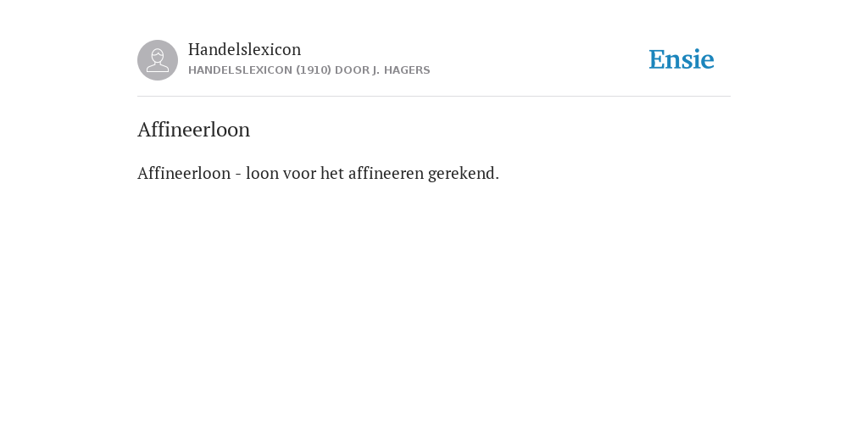Open the Handelslexicon author name
The height and width of the screenshot is (434, 868).
click(x=245, y=49)
